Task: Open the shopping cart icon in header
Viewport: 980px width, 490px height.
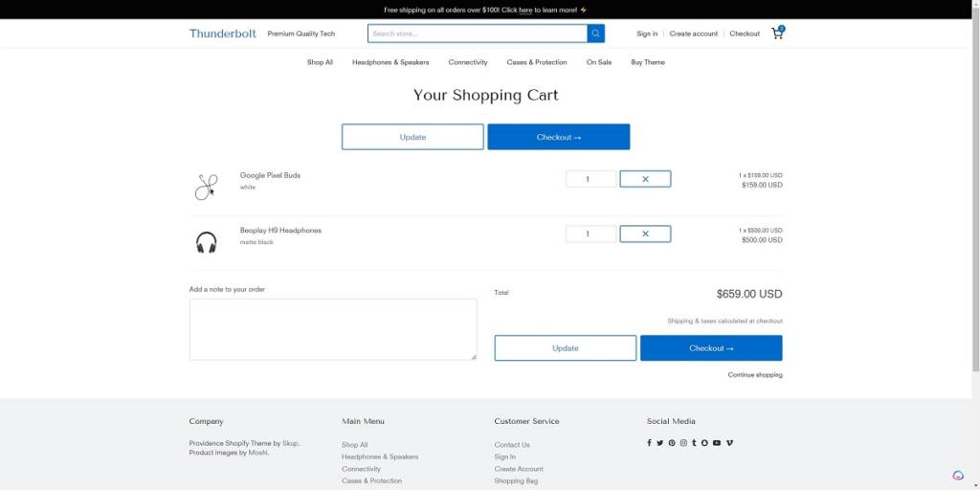Action: point(777,33)
